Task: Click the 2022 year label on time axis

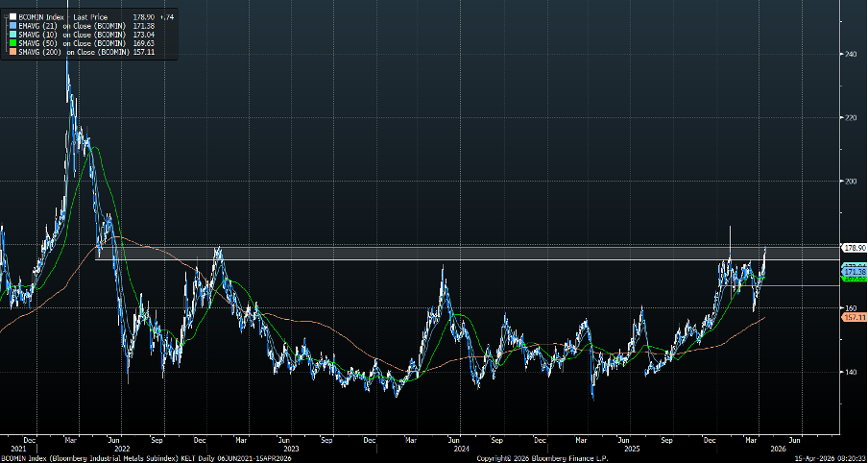Action: [122, 448]
